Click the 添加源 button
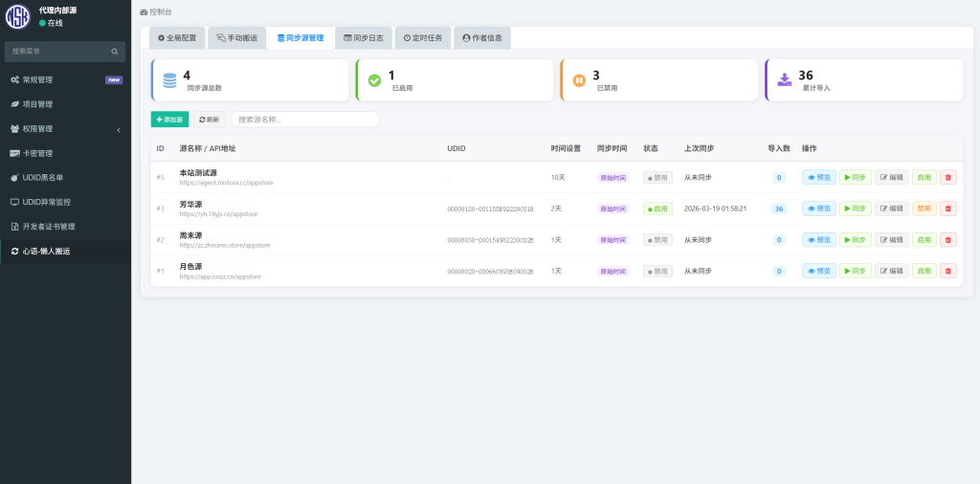980x484 pixels. (x=169, y=120)
